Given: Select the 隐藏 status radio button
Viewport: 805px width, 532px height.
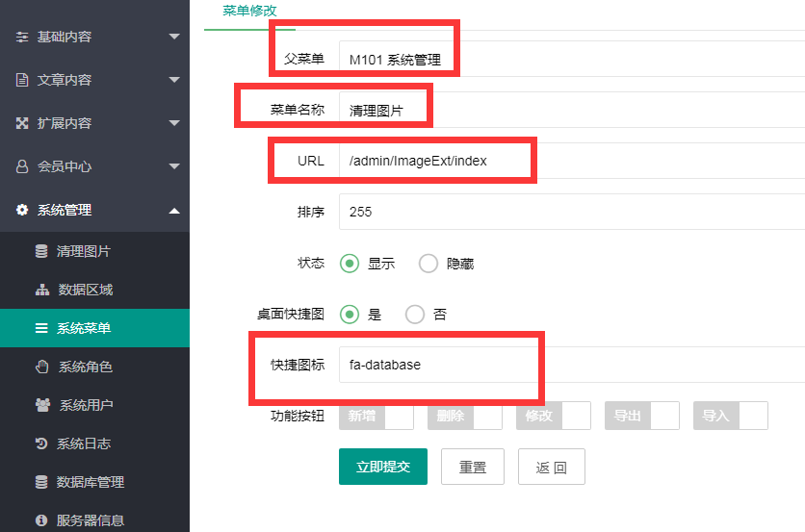Looking at the screenshot, I should [x=428, y=263].
